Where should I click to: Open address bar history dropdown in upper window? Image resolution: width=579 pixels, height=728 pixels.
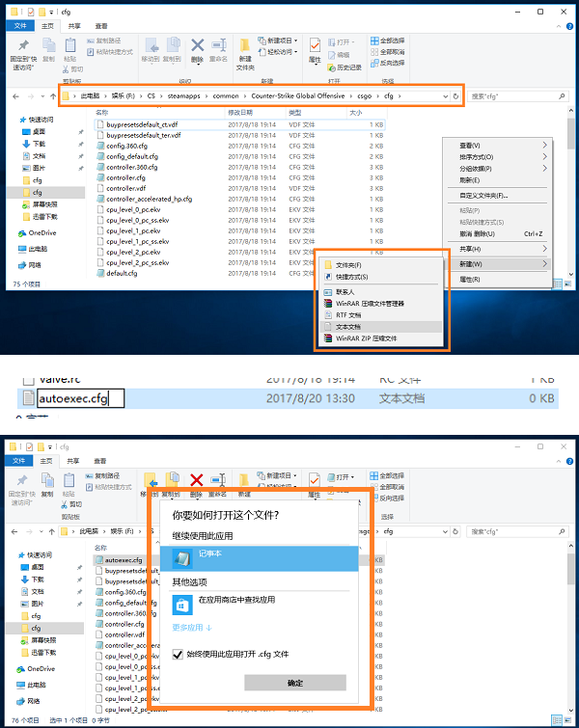445,96
